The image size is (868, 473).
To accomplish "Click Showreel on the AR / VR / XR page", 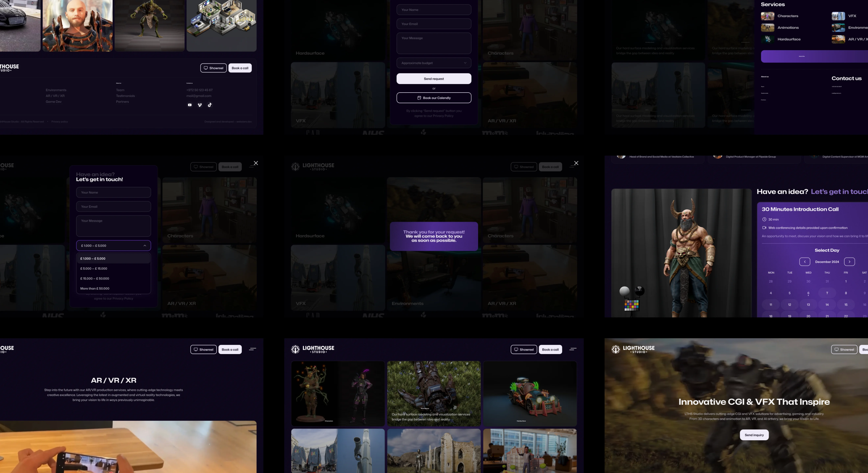I will click(204, 349).
